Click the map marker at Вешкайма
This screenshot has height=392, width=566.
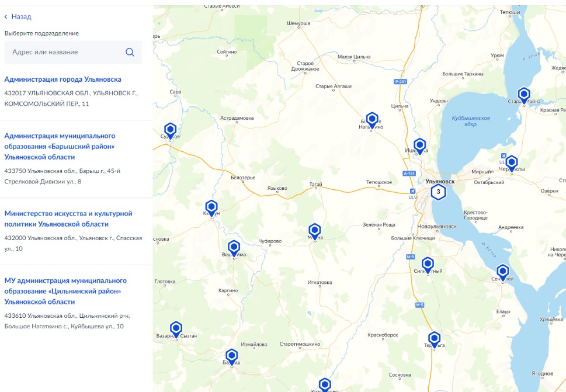pyautogui.click(x=234, y=247)
